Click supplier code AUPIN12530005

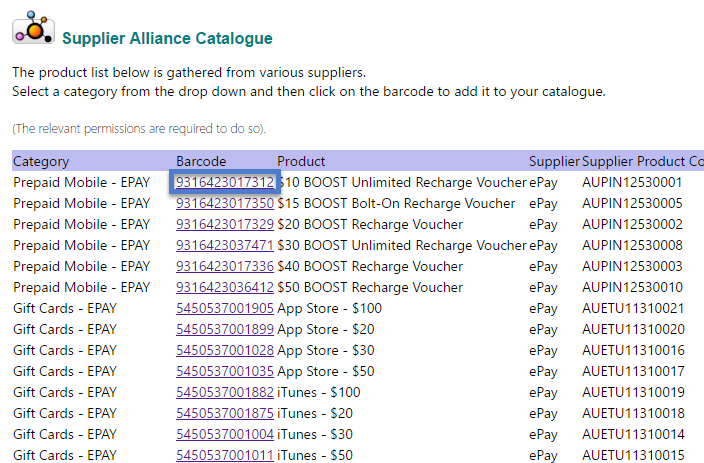click(x=632, y=203)
